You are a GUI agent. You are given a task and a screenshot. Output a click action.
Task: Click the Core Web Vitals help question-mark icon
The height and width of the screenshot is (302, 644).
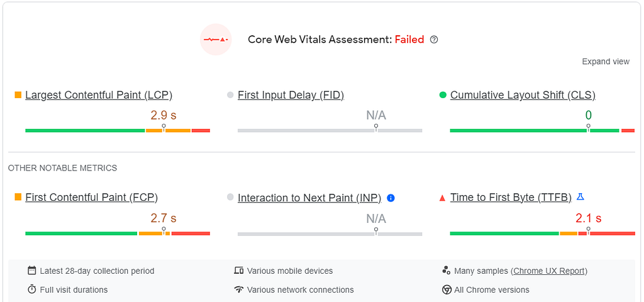434,40
